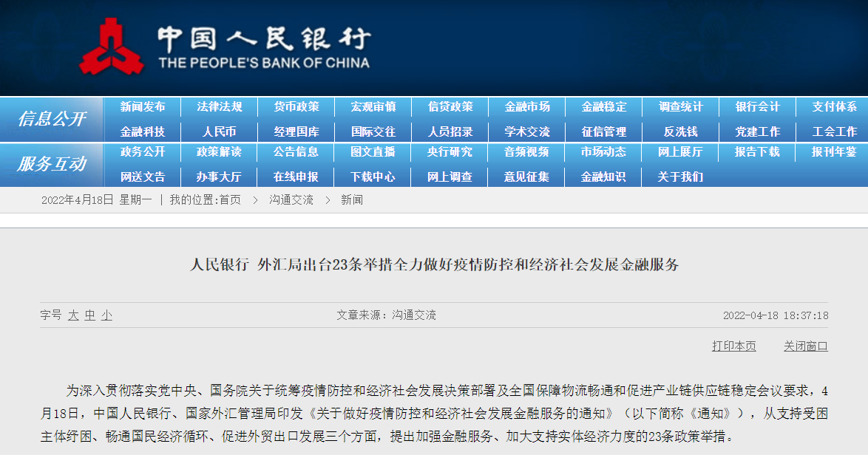Image resolution: width=868 pixels, height=455 pixels.
Task: Open the 新闻发布 menu item
Action: pyautogui.click(x=142, y=106)
